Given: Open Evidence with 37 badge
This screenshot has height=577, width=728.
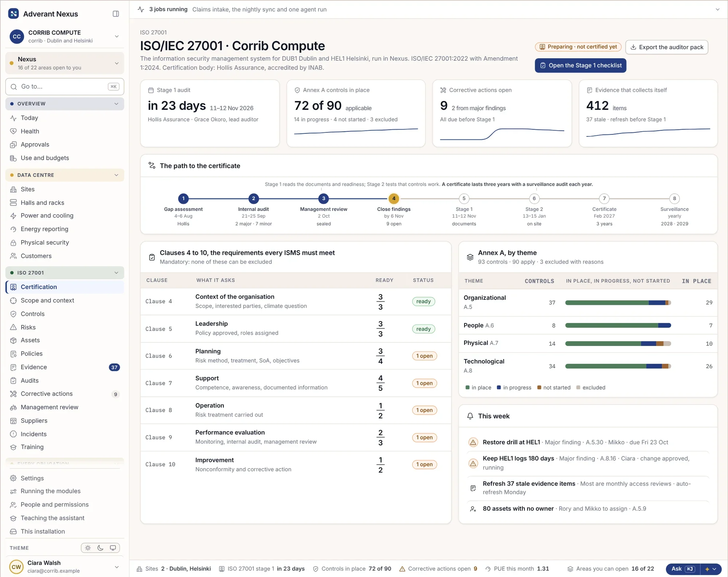Looking at the screenshot, I should pos(65,367).
